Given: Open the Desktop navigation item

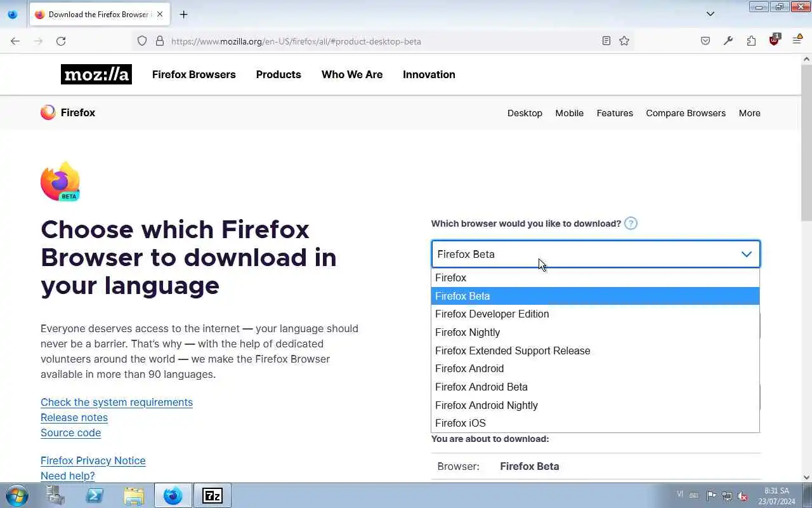Looking at the screenshot, I should (x=525, y=113).
